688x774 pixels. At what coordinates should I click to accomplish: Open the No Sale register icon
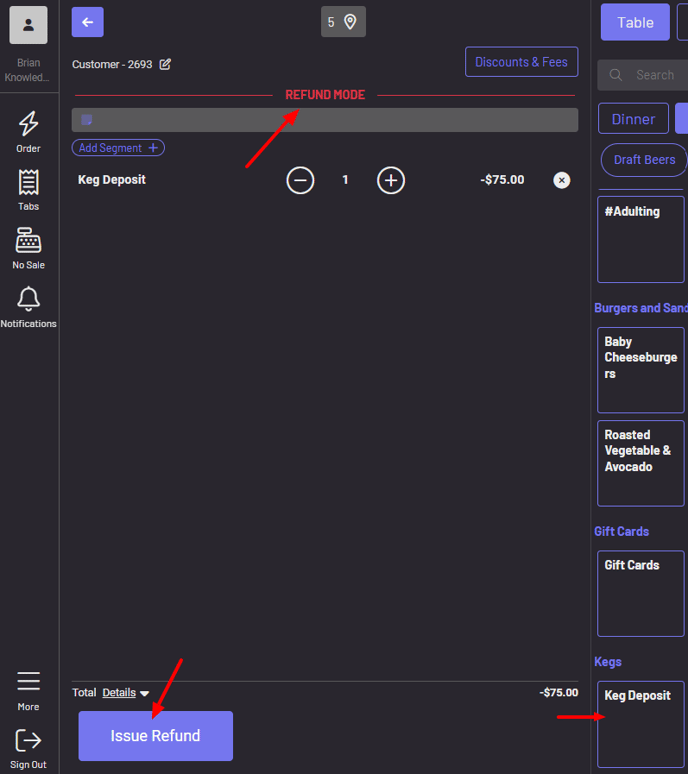pyautogui.click(x=28, y=242)
